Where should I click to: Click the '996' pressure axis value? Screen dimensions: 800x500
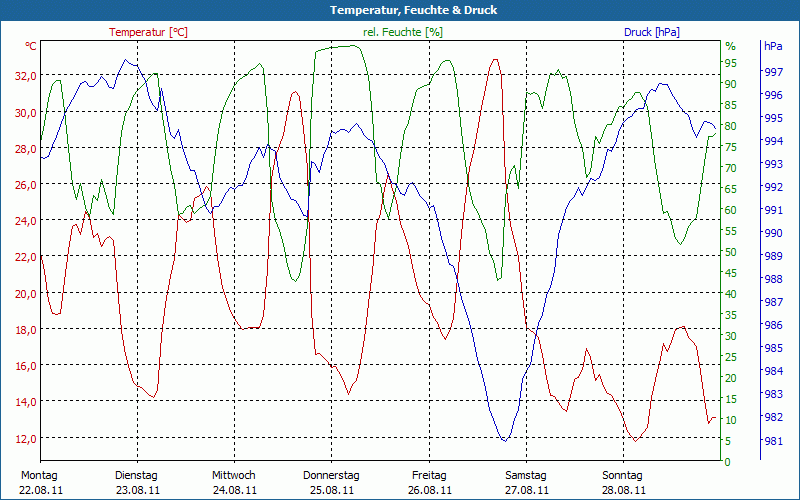pos(774,95)
